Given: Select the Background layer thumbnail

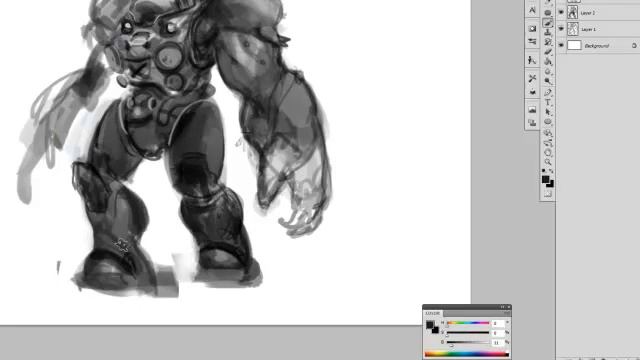Looking at the screenshot, I should [574, 45].
